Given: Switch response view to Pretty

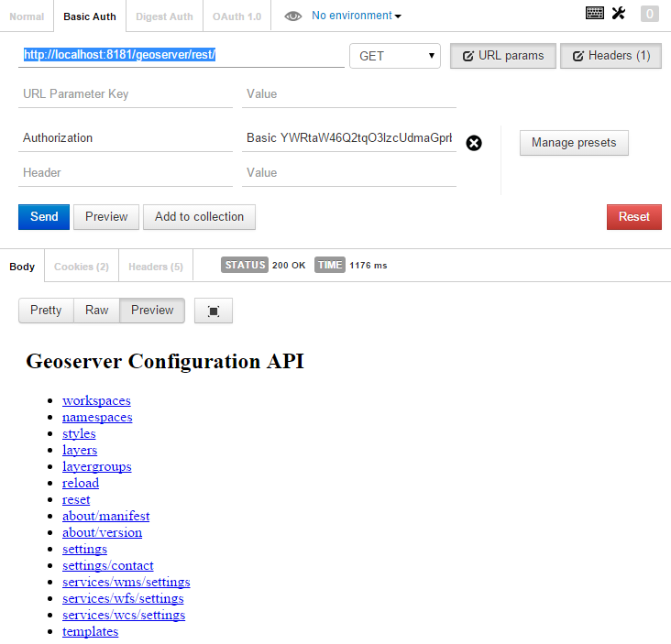Looking at the screenshot, I should [x=46, y=311].
